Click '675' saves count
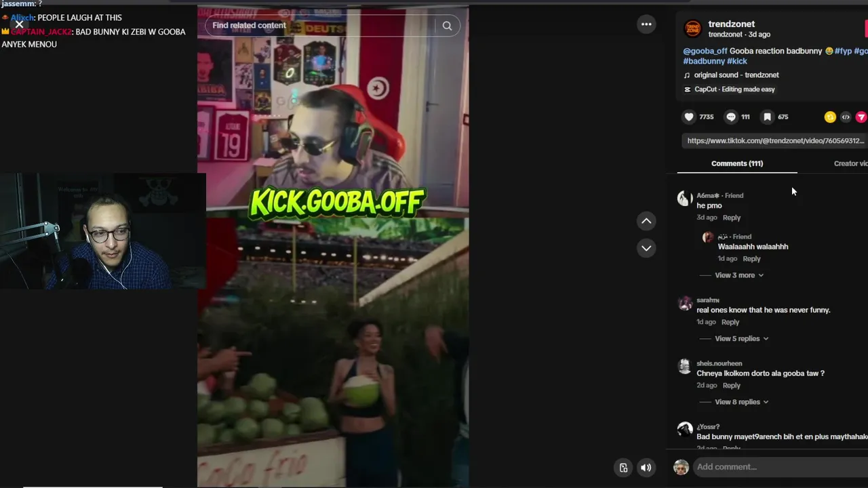 783,117
